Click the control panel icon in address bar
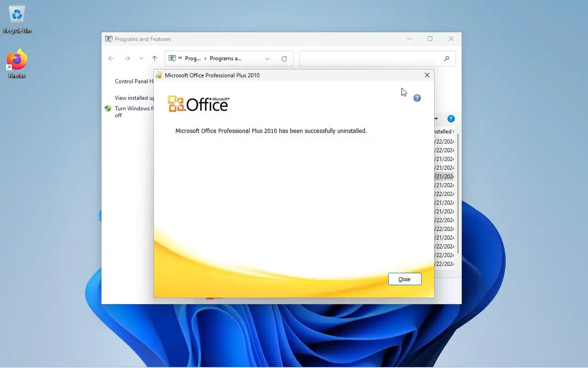The height and width of the screenshot is (368, 588). (x=172, y=58)
